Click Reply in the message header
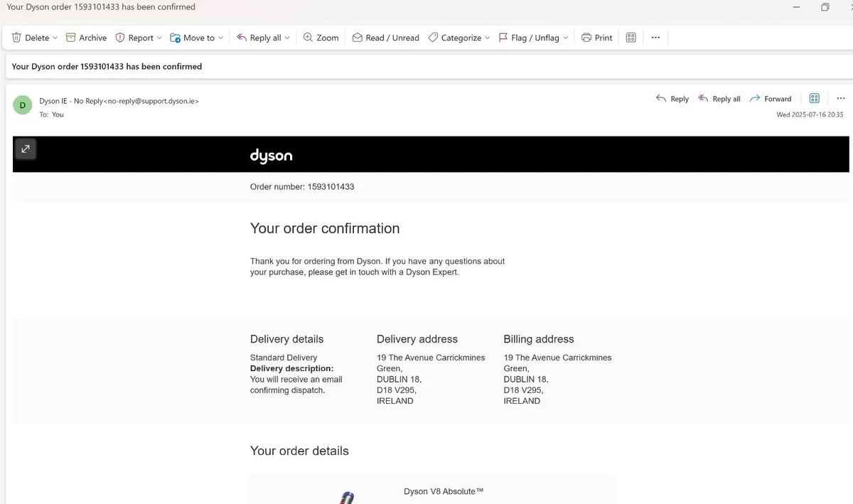Viewport: 853px width, 504px height. (x=672, y=99)
